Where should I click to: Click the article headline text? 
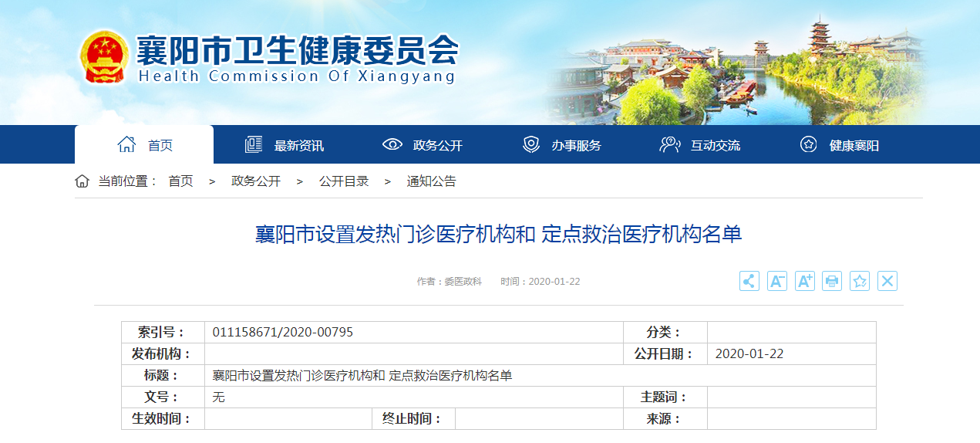tap(498, 235)
